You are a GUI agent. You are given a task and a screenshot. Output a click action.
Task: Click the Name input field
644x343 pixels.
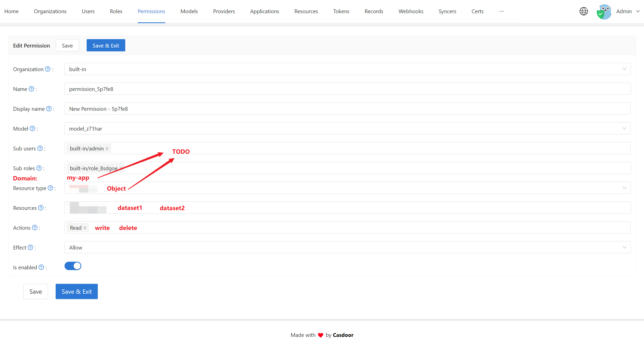pyautogui.click(x=347, y=89)
